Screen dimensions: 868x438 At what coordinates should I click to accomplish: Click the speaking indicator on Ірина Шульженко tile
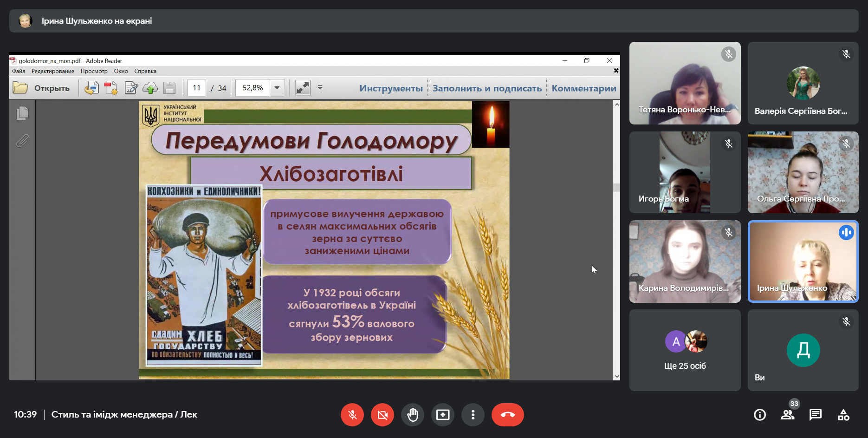[x=846, y=233]
